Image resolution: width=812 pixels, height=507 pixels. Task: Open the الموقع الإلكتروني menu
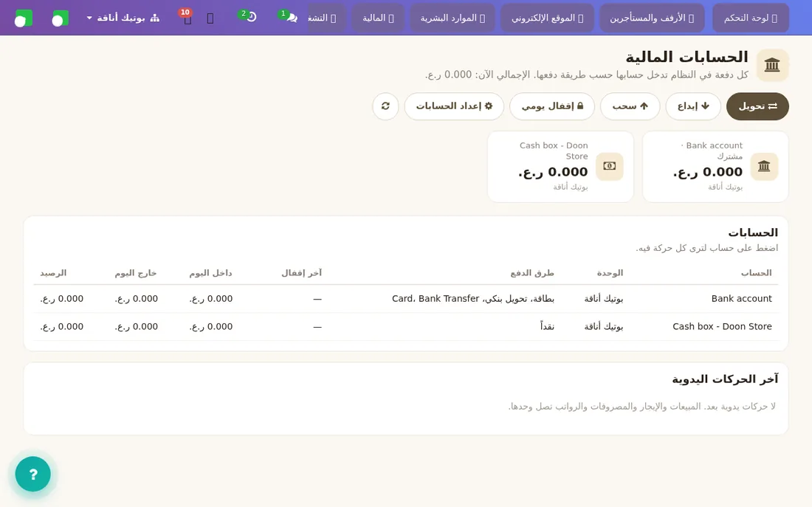click(547, 18)
